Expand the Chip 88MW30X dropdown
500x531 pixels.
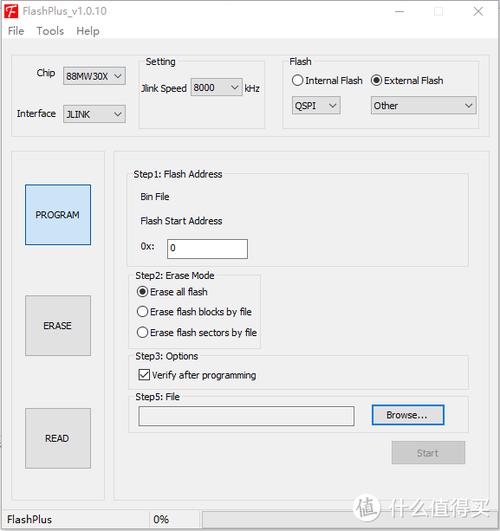tap(94, 76)
